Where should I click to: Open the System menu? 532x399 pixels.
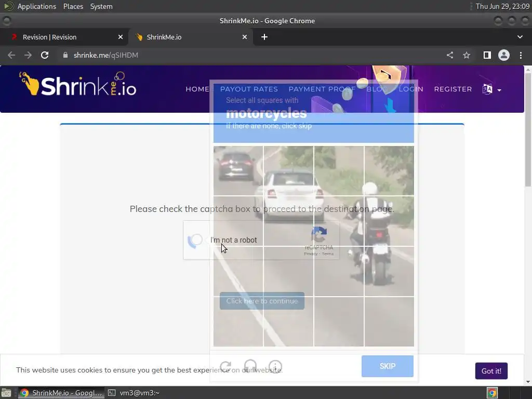[101, 6]
